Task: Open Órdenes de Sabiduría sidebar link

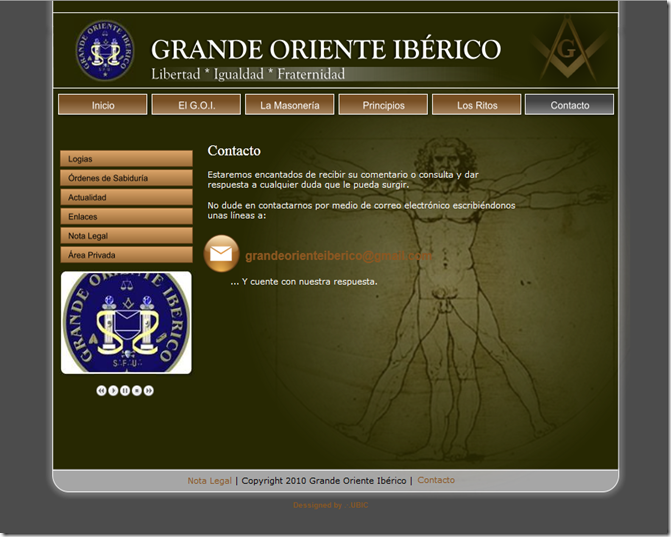Action: 126,178
